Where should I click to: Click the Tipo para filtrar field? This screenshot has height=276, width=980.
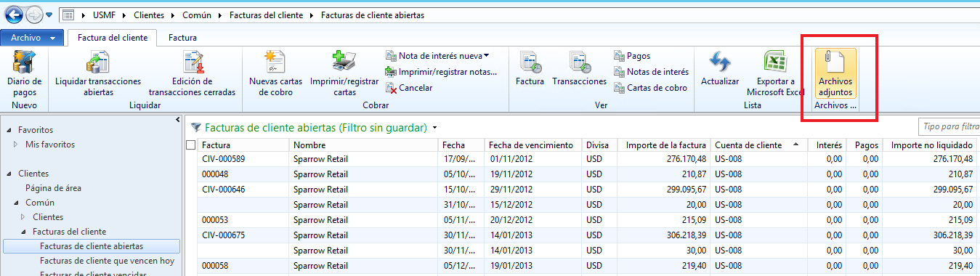coord(949,127)
